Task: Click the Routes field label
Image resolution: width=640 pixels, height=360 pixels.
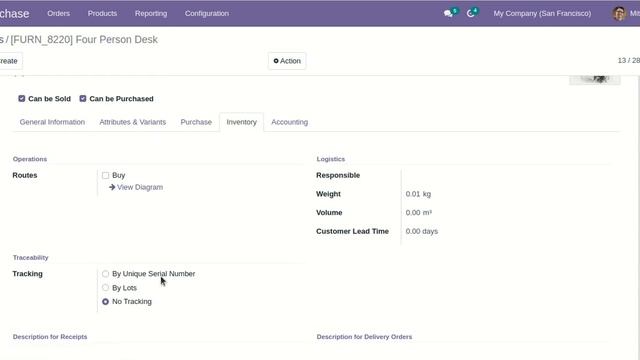Action: pyautogui.click(x=24, y=176)
